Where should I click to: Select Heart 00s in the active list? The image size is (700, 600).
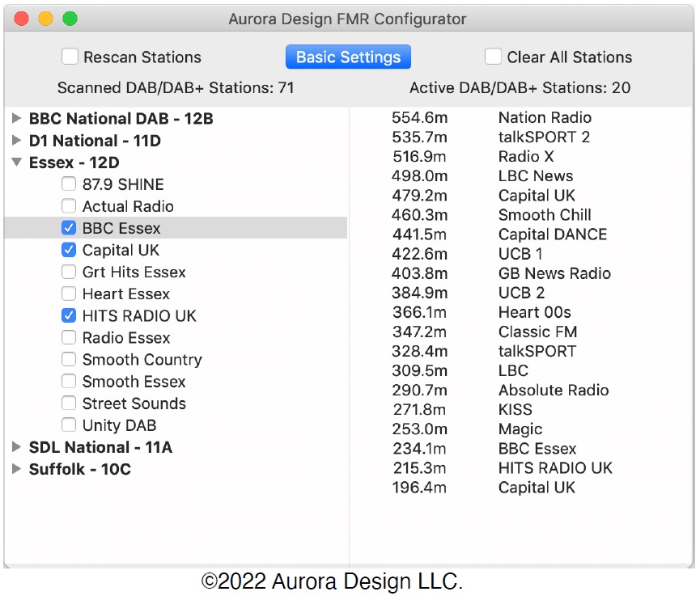pos(535,312)
